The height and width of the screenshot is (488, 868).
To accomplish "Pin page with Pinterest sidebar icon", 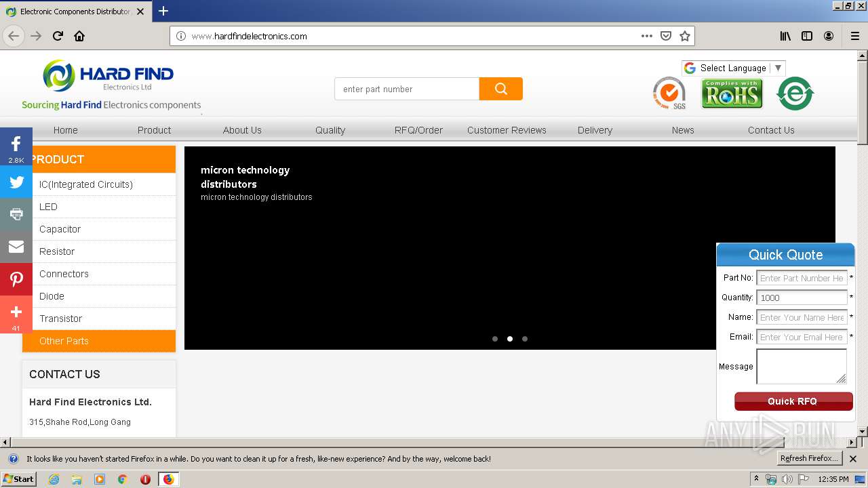I will tap(16, 279).
